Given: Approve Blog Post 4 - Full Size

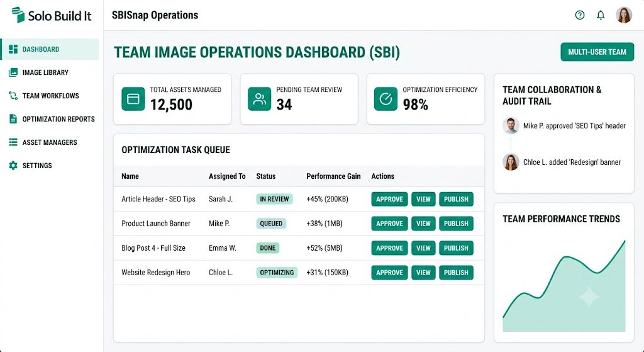Looking at the screenshot, I should [389, 248].
